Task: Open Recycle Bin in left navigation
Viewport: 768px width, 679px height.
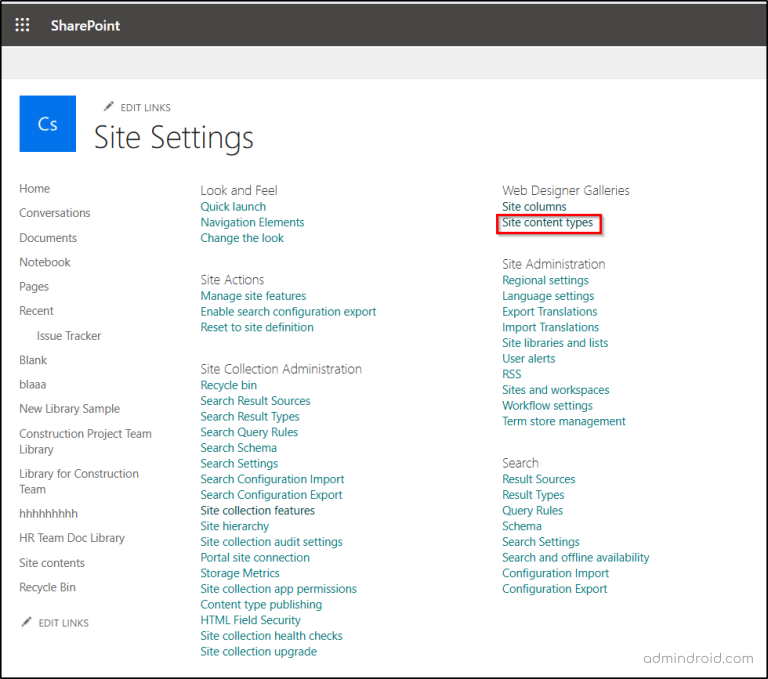Action: (x=48, y=587)
